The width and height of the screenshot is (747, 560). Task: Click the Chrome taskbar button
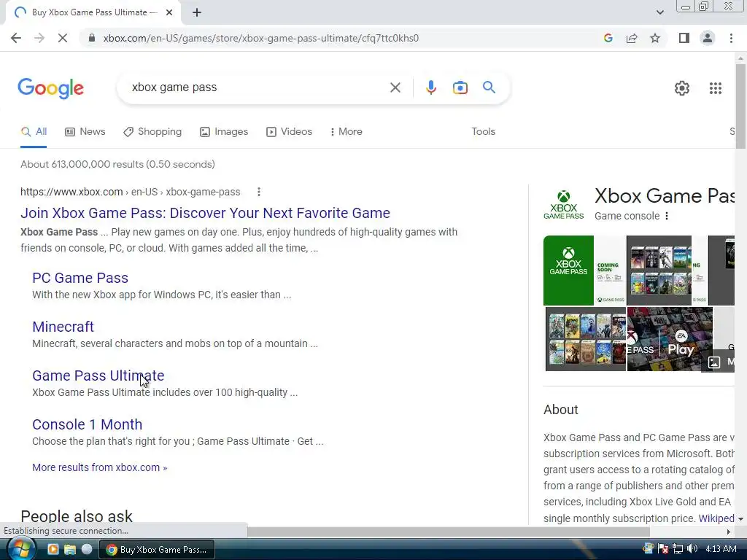(x=157, y=550)
